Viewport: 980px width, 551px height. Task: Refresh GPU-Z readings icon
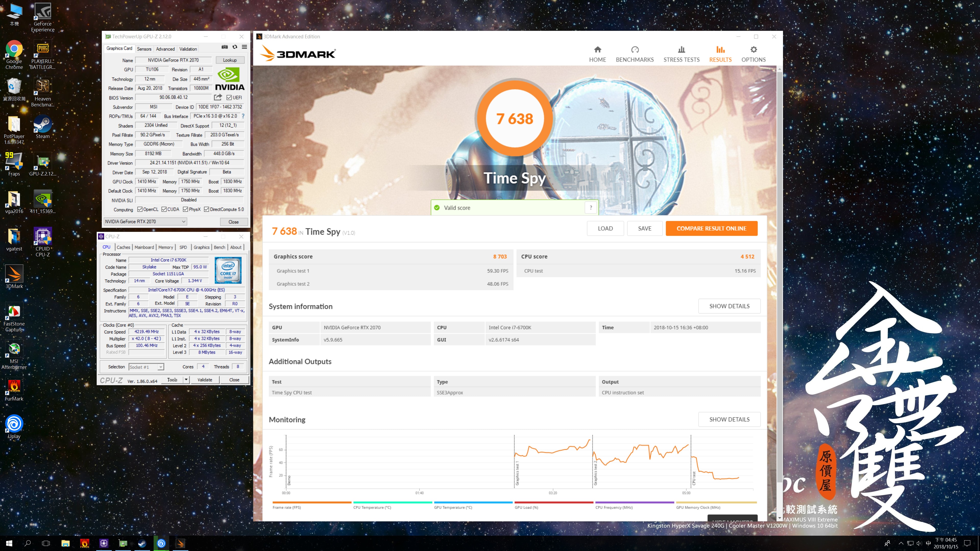point(235,47)
